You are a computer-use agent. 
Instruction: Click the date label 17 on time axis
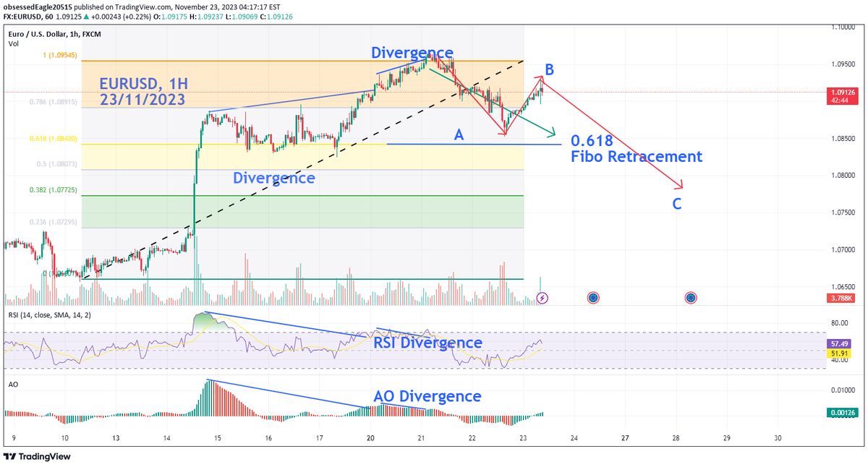pyautogui.click(x=319, y=438)
